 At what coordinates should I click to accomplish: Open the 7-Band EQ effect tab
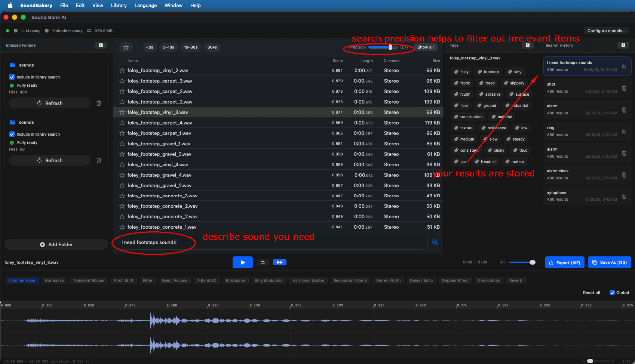pos(206,280)
